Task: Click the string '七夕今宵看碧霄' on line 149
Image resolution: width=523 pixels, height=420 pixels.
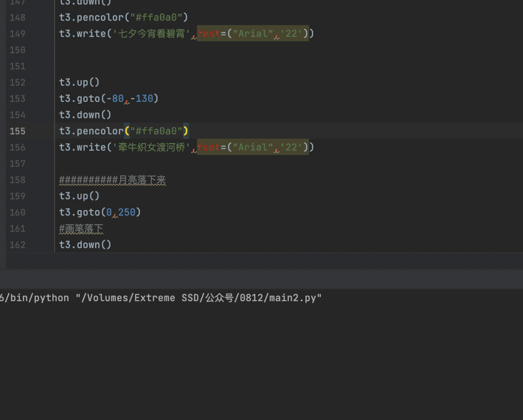Action: pyautogui.click(x=151, y=34)
